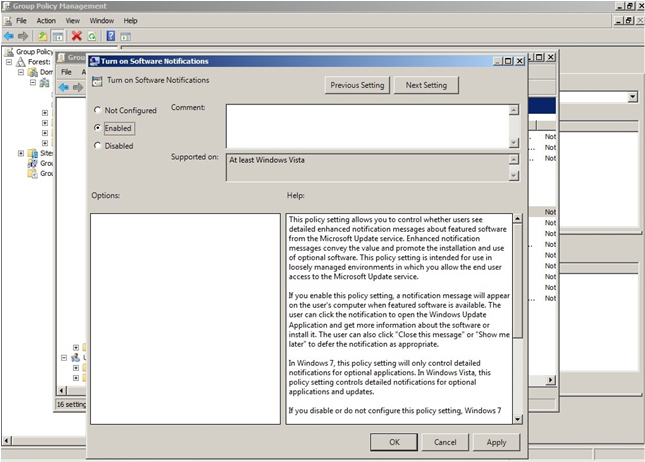Screen dimensions: 645x462
Task: Select the Enabled radio option
Action: pyautogui.click(x=97, y=128)
